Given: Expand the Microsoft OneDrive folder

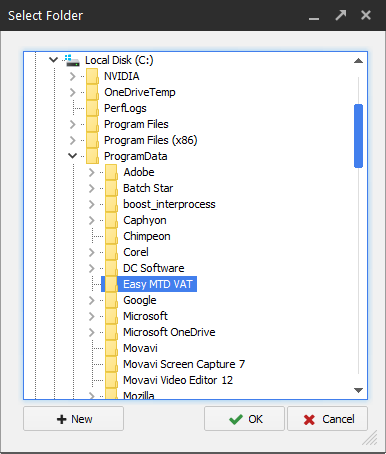Looking at the screenshot, I should click(92, 332).
